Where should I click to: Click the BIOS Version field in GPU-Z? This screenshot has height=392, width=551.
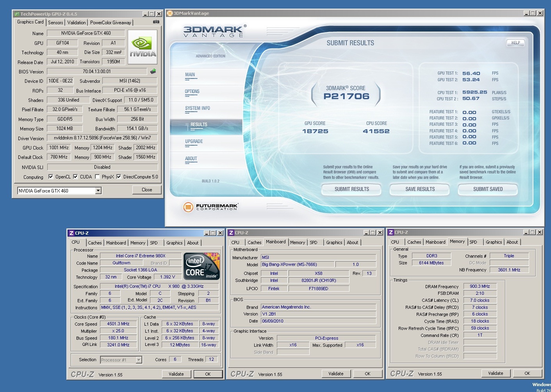click(x=97, y=71)
